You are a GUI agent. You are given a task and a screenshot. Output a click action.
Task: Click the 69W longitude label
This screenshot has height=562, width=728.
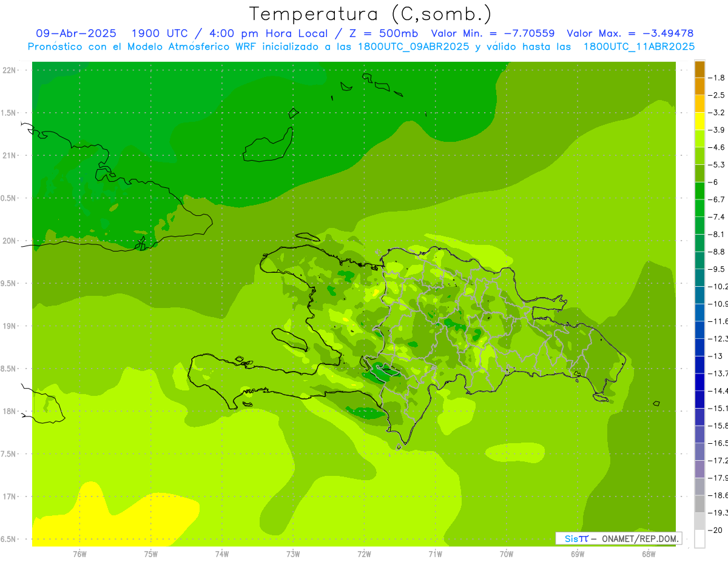pos(578,554)
